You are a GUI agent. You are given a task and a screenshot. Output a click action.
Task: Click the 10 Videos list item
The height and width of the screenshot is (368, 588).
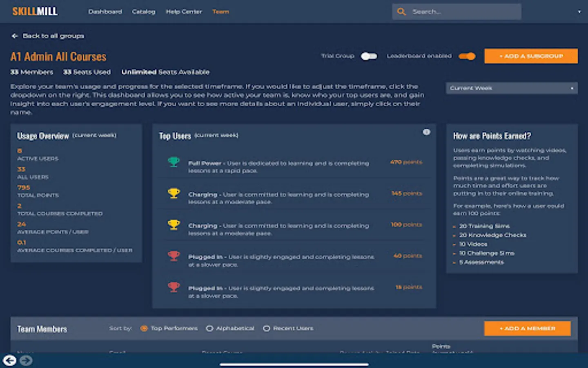tap(473, 244)
